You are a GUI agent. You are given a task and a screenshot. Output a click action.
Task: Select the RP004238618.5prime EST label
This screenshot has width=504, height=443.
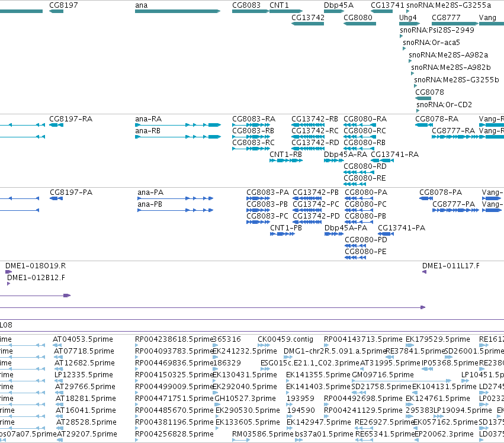[174, 339]
